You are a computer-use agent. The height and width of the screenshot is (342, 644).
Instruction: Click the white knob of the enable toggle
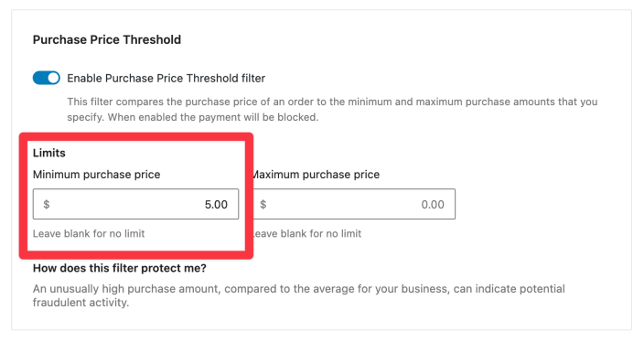pos(53,78)
